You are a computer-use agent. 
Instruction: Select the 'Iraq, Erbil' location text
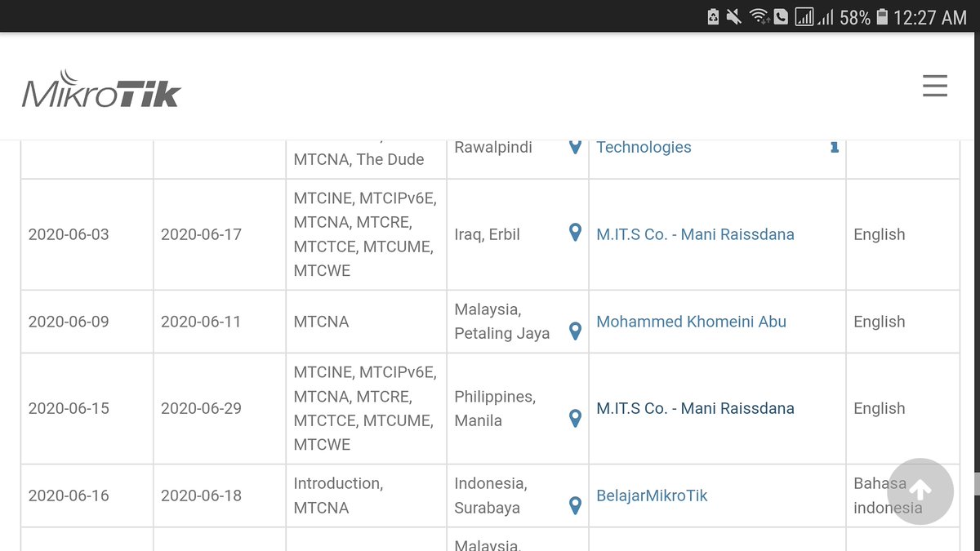(487, 234)
